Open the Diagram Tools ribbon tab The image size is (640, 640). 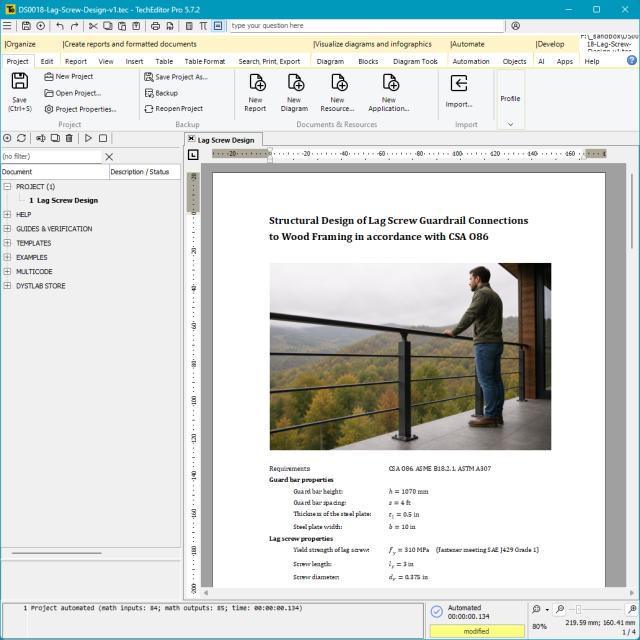coord(415,61)
